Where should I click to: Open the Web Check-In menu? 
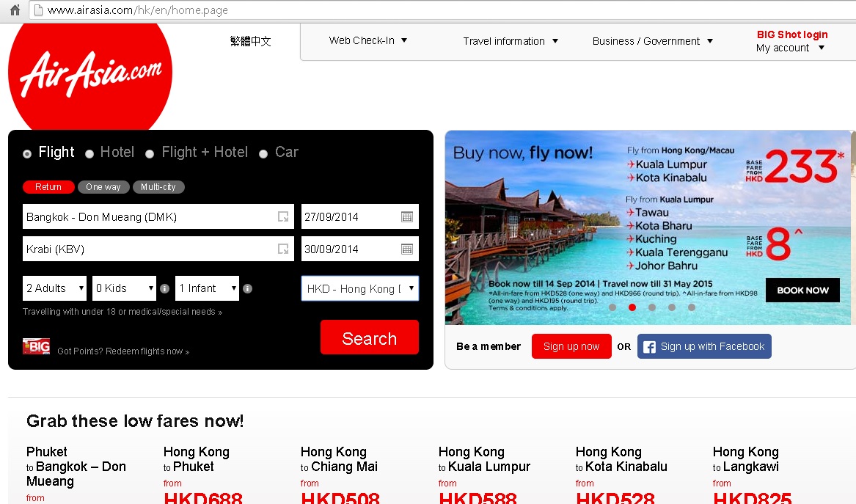coord(367,41)
